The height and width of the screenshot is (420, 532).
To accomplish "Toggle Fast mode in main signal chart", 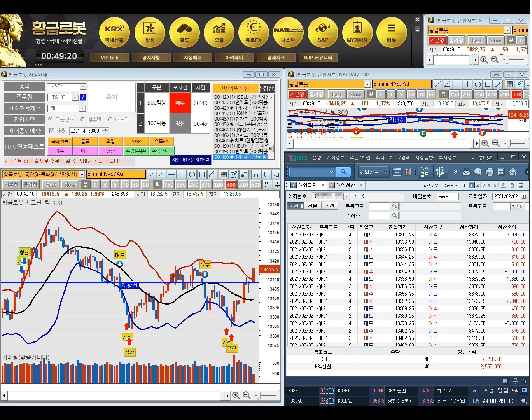I will pos(51,185).
